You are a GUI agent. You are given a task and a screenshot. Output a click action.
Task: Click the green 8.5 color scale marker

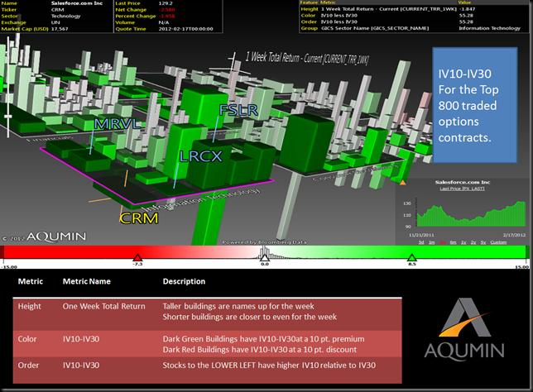412,257
